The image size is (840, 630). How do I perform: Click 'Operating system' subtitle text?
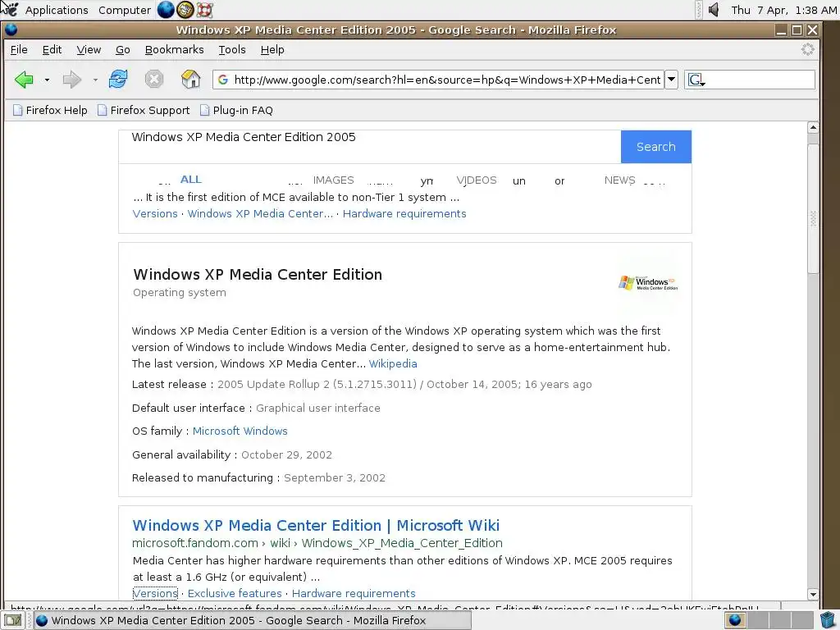pyautogui.click(x=180, y=293)
